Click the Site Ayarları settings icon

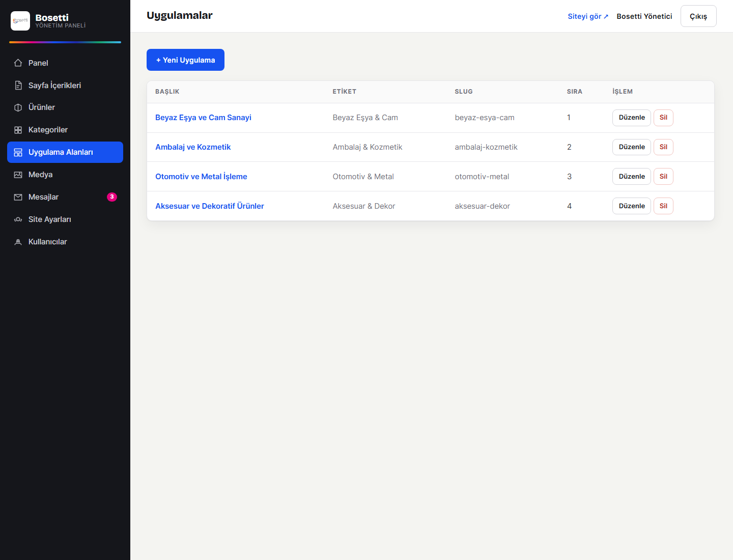pos(18,219)
